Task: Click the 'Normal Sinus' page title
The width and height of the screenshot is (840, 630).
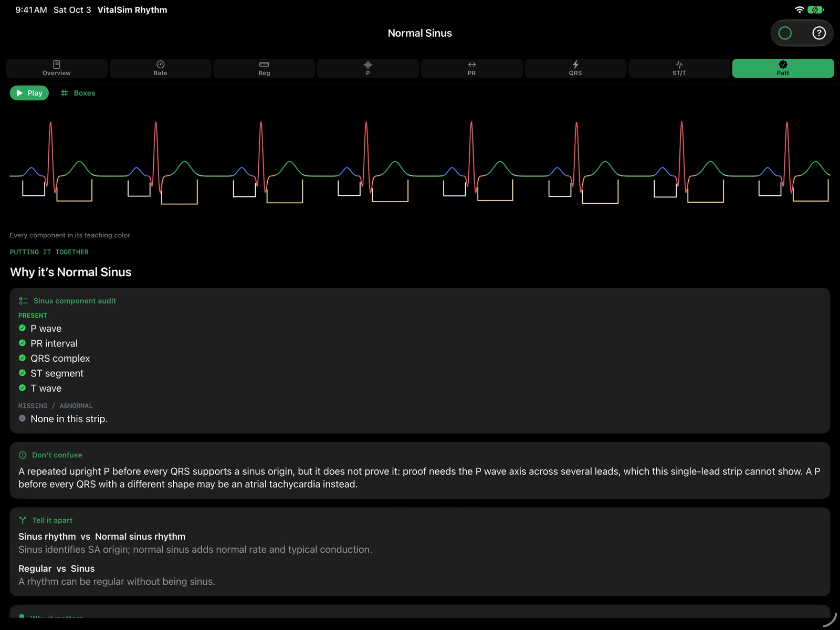Action: [x=420, y=33]
